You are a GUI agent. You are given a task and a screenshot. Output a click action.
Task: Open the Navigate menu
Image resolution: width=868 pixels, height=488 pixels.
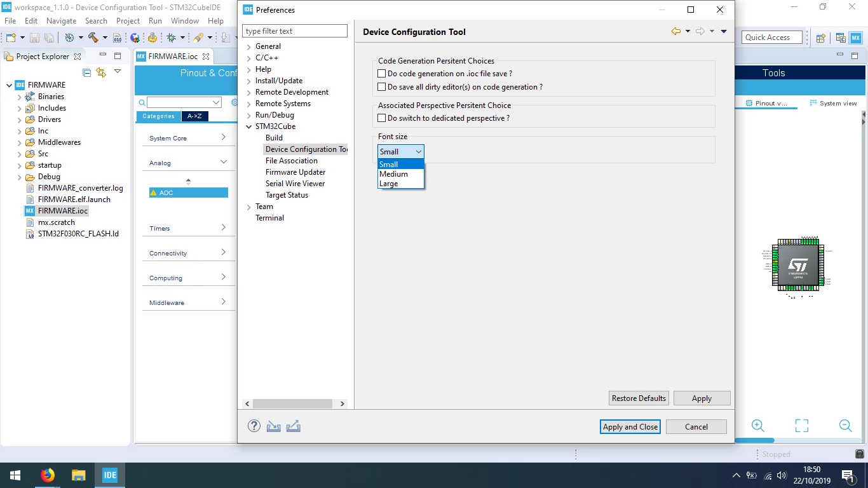(61, 21)
